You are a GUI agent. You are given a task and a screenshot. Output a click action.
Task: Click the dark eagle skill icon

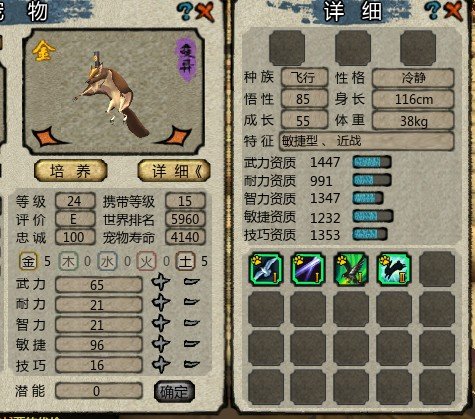pyautogui.click(x=351, y=269)
